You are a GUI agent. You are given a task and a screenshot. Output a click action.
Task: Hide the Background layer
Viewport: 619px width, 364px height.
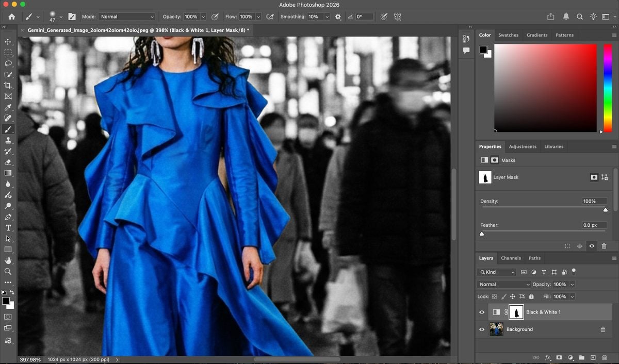point(482,329)
